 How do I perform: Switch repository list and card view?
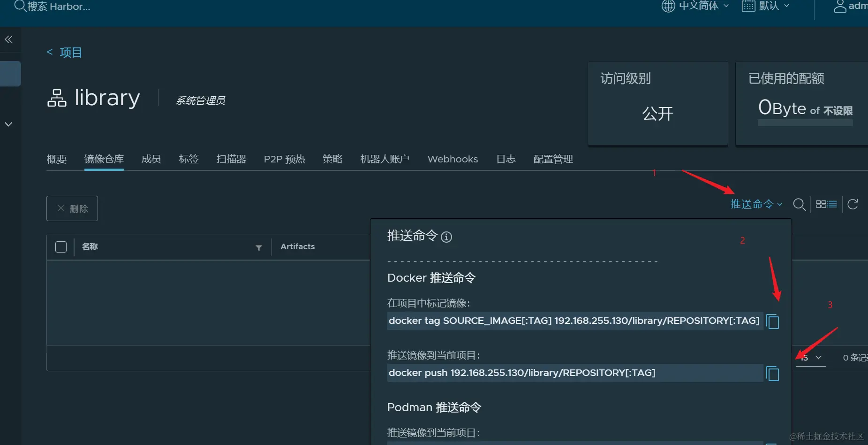826,204
